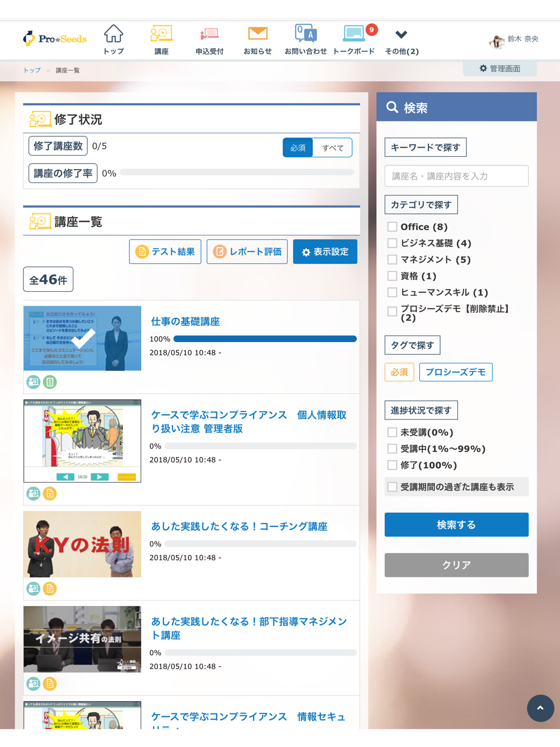Click teal camera icon under コーチング講座
This screenshot has height=747, width=560.
pos(34,589)
